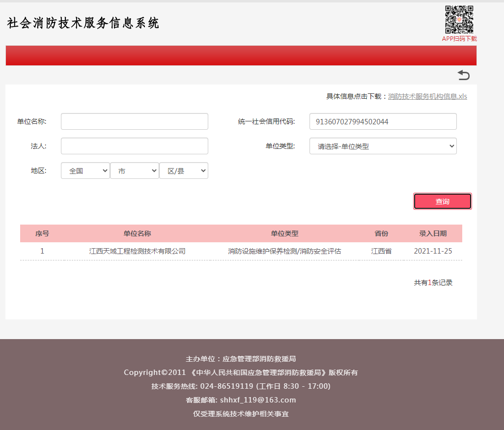
Task: Click the 统一社会信用代码 input field
Action: click(x=383, y=121)
